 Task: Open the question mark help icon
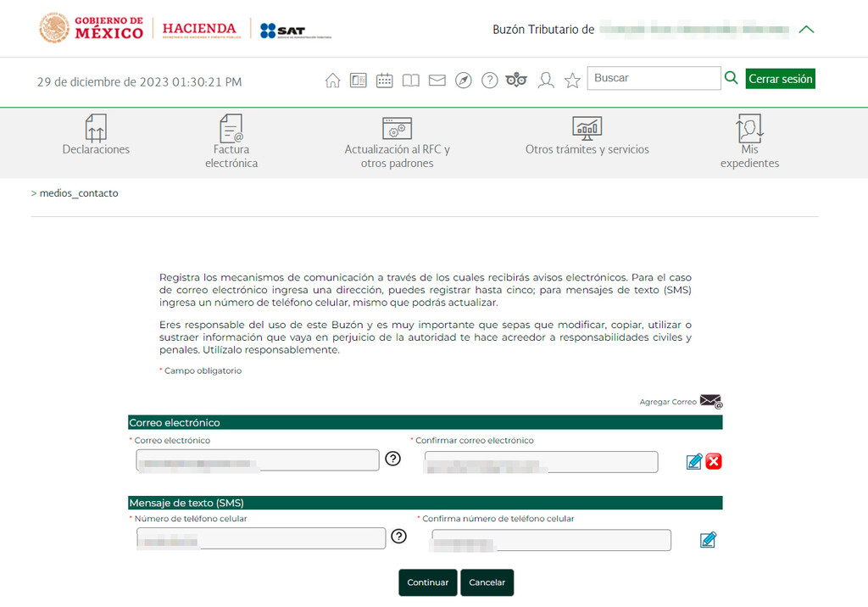(489, 79)
